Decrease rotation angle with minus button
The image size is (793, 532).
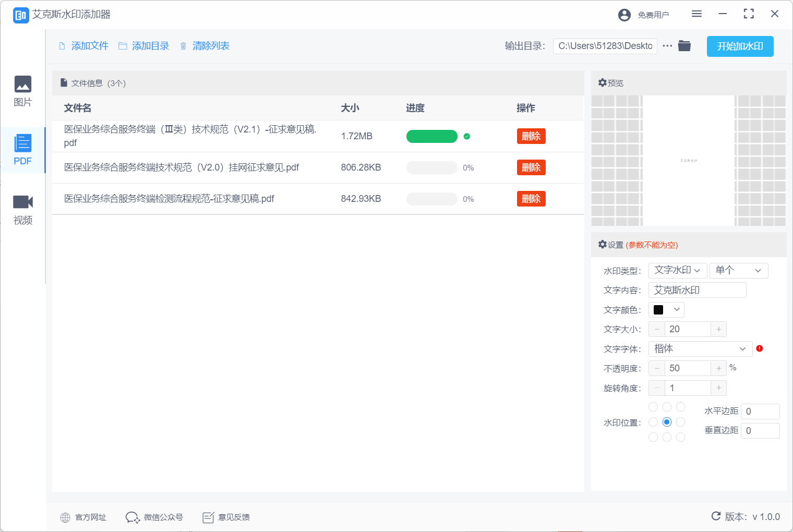tap(657, 388)
